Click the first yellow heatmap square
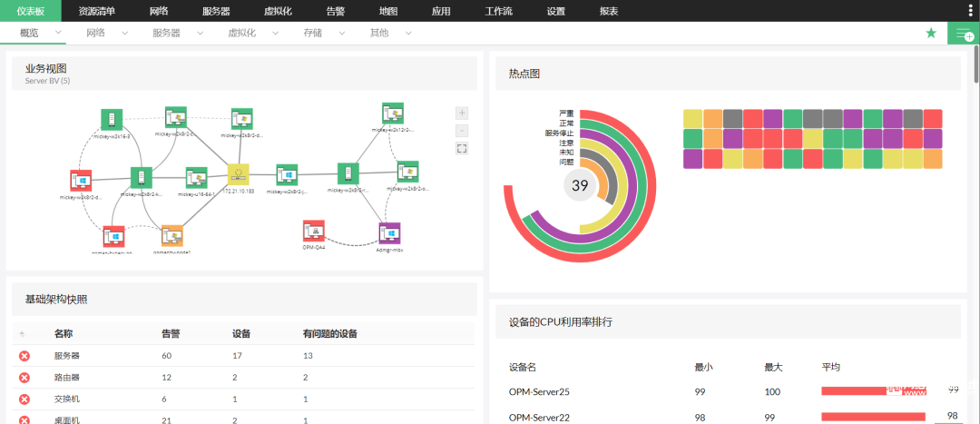This screenshot has width=980, height=424. coord(692,119)
